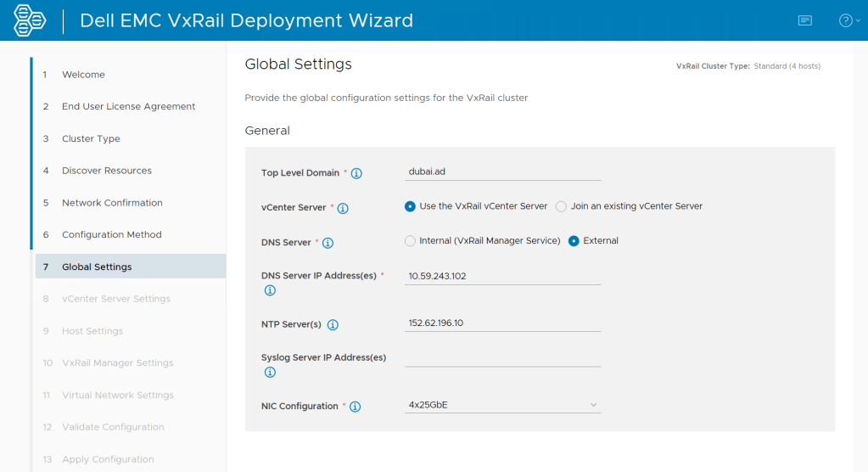Choose the External DNS Server radio button
This screenshot has width=868, height=472.
coord(574,241)
